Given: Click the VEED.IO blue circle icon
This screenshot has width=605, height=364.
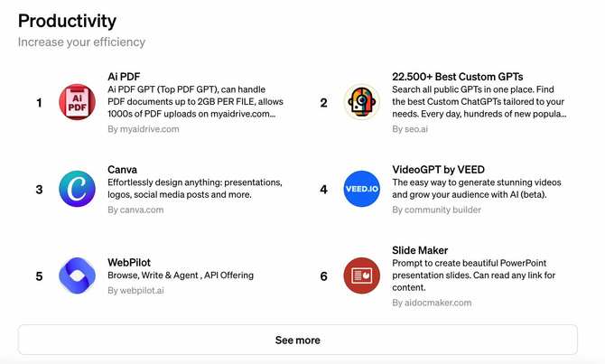Looking at the screenshot, I should [361, 189].
